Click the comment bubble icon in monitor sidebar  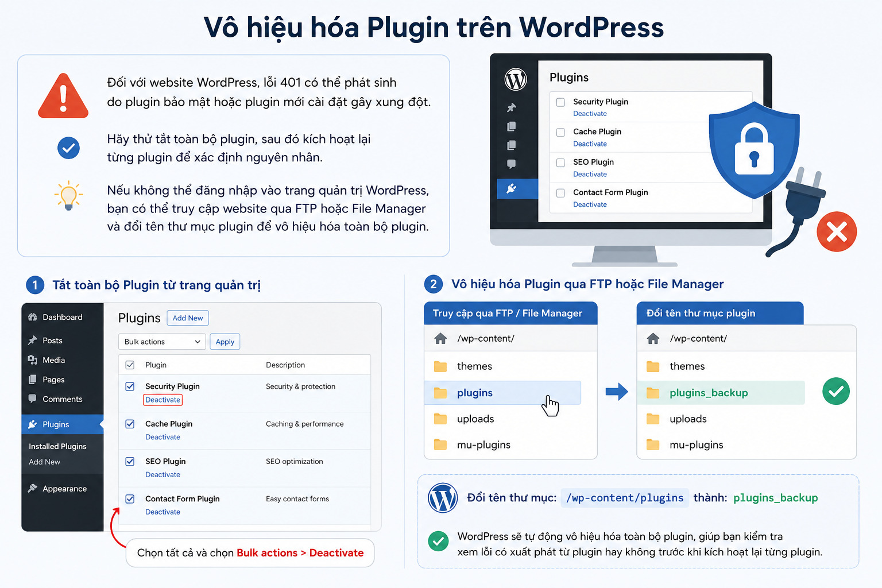click(x=512, y=164)
